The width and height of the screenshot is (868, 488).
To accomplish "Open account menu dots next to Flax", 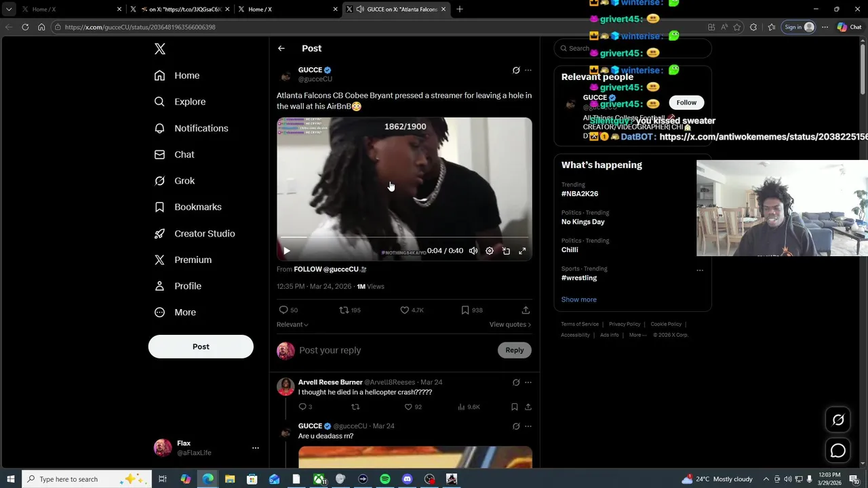I will click(x=256, y=448).
